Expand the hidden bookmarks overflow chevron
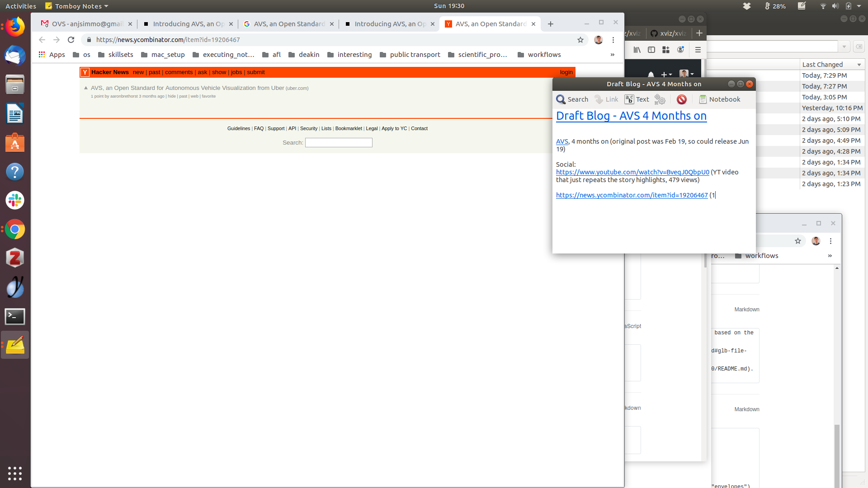This screenshot has width=868, height=488. (613, 55)
